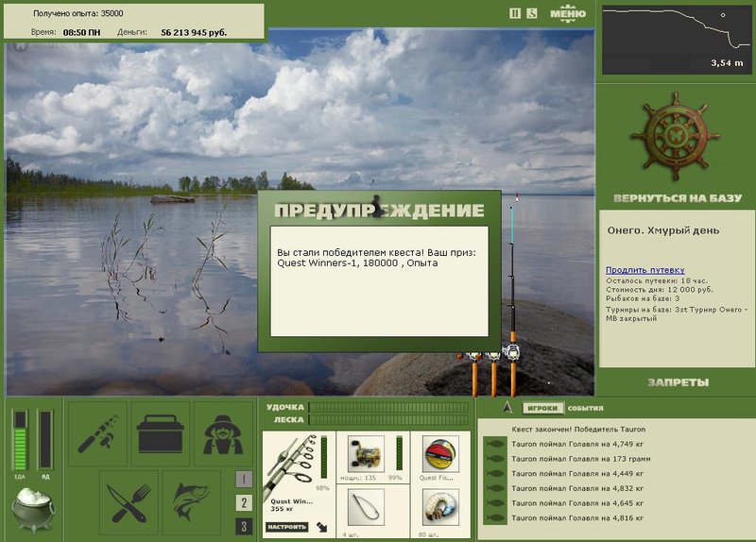The height and width of the screenshot is (542, 756).
Task: Switch to the СОБЫТИЯ tab
Action: tap(585, 408)
